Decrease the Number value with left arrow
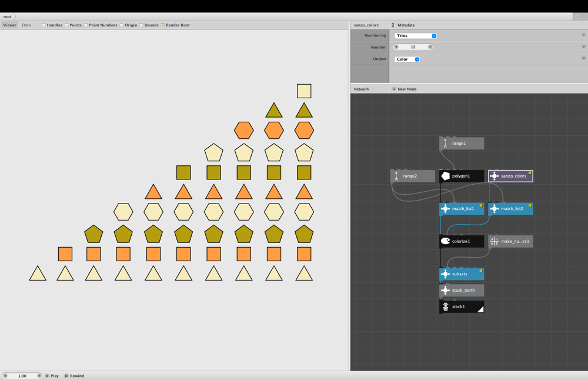The height and width of the screenshot is (380, 588). (396, 47)
